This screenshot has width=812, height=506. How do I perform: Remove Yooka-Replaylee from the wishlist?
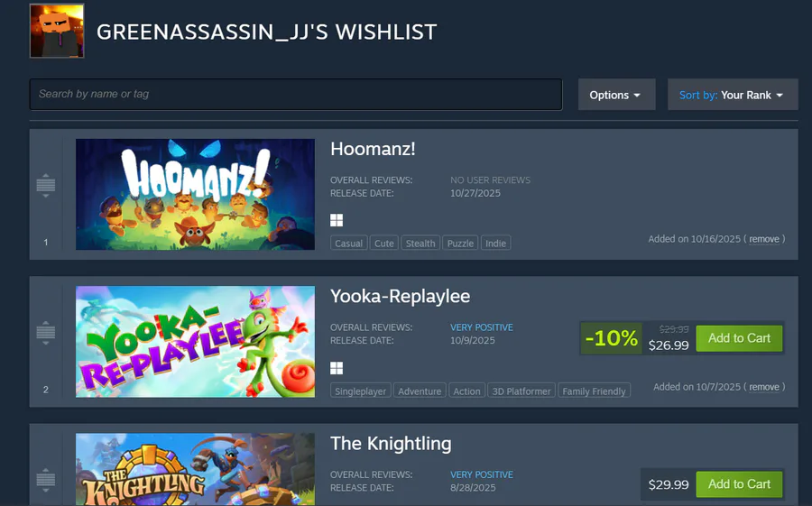(764, 387)
